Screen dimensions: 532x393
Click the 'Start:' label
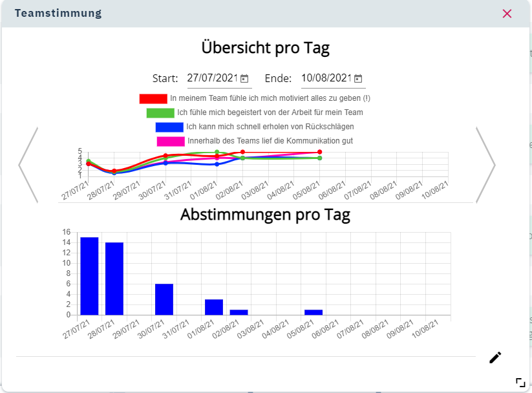click(165, 78)
